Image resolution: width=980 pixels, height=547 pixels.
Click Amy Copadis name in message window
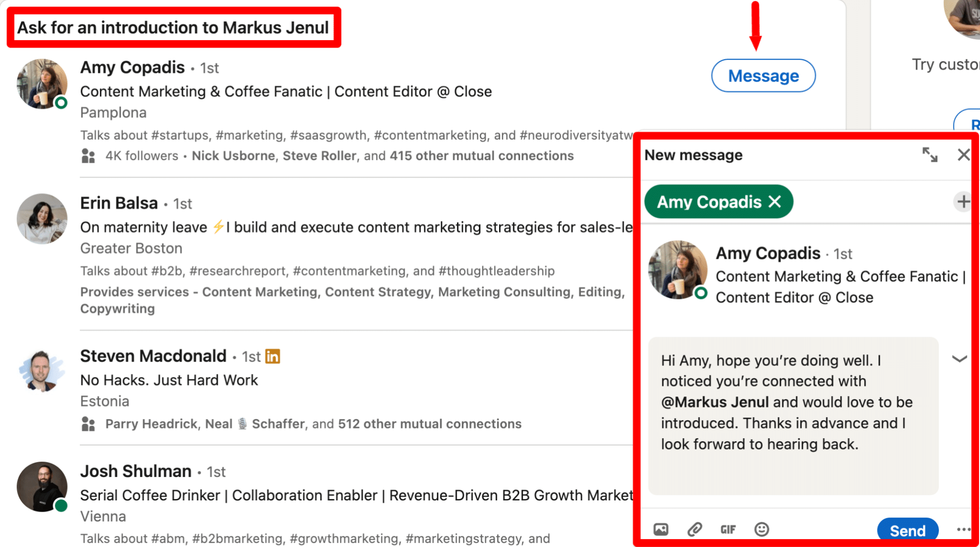pyautogui.click(x=768, y=253)
